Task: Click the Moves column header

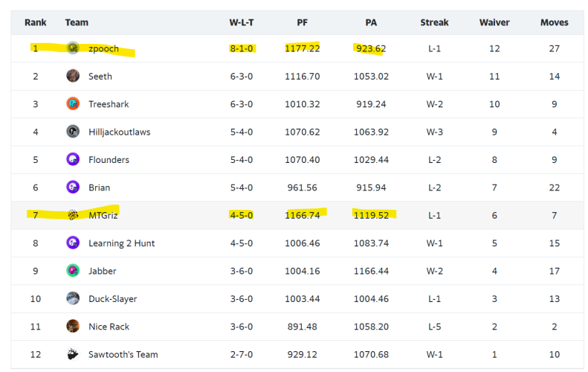Action: 555,22
